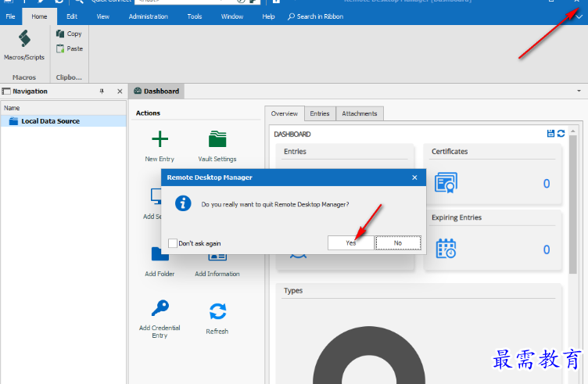
Task: Click the green New Entry plus icon
Action: tap(160, 139)
